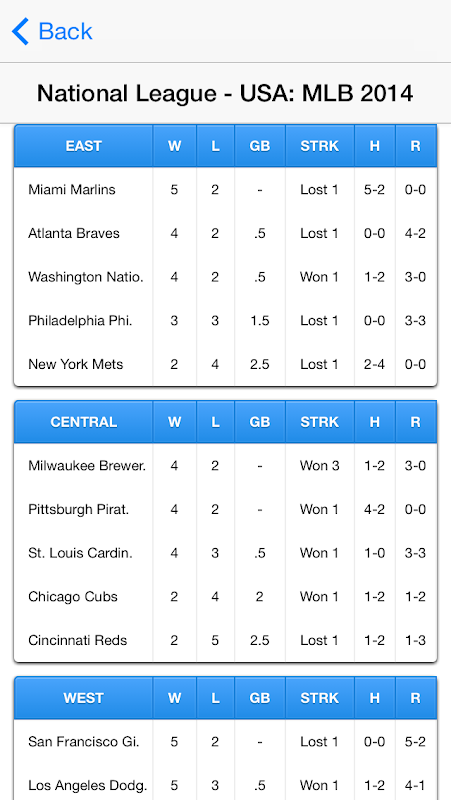Open the Cincinnati Reds entry
This screenshot has height=800, width=451.
tap(226, 640)
